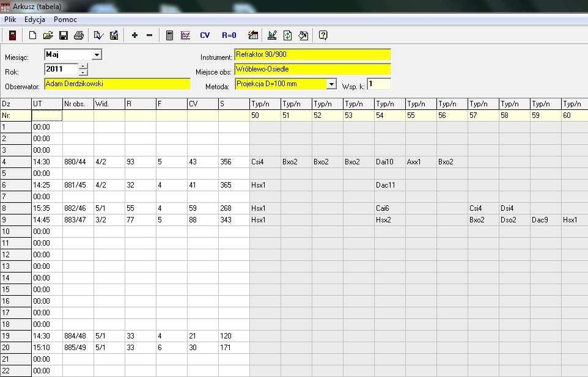Select the Hsx2 cell in row 9
Image resolution: width=588 pixels, height=377 pixels.
tap(389, 220)
